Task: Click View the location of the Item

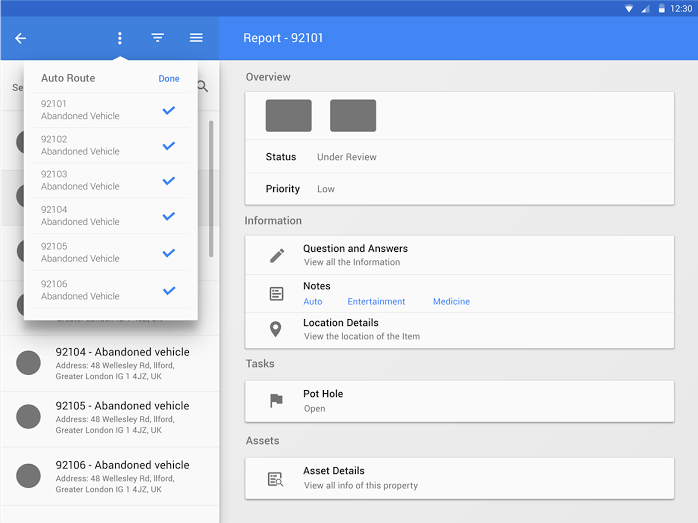Action: (362, 337)
